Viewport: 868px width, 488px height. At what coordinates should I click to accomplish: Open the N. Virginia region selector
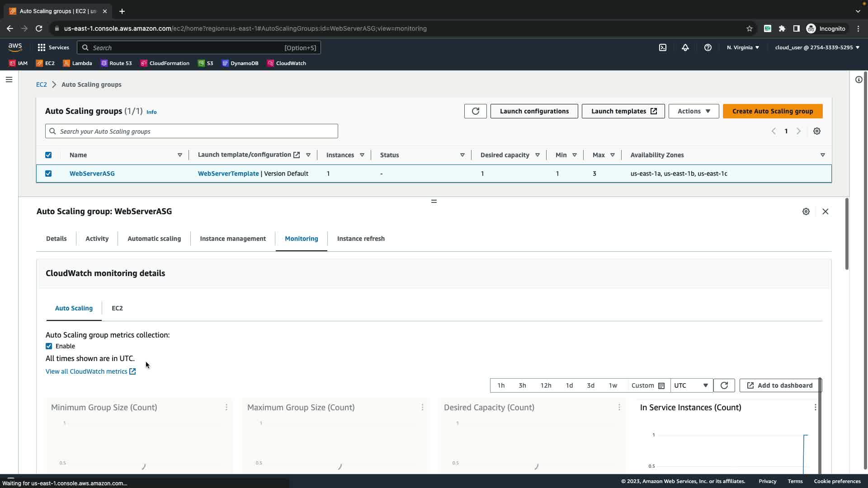(743, 47)
